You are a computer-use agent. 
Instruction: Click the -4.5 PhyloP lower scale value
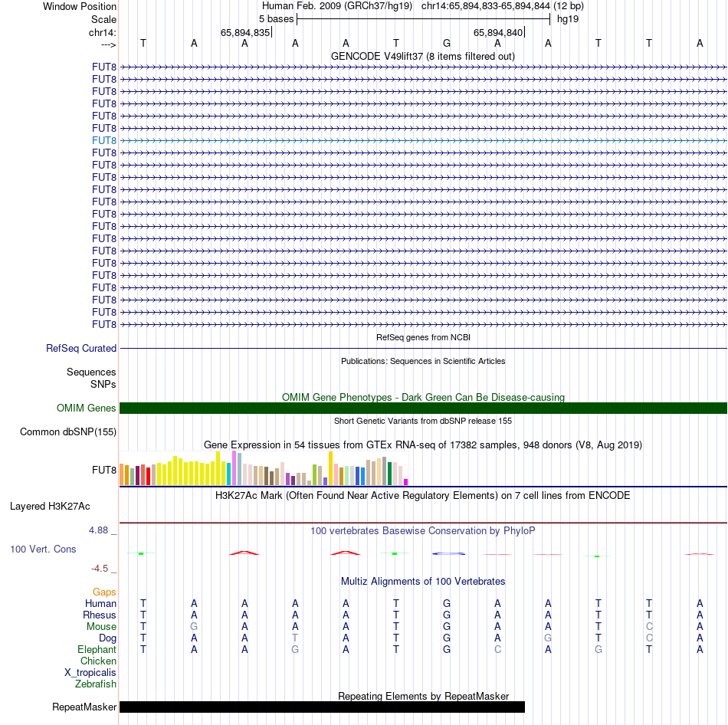pyautogui.click(x=100, y=569)
